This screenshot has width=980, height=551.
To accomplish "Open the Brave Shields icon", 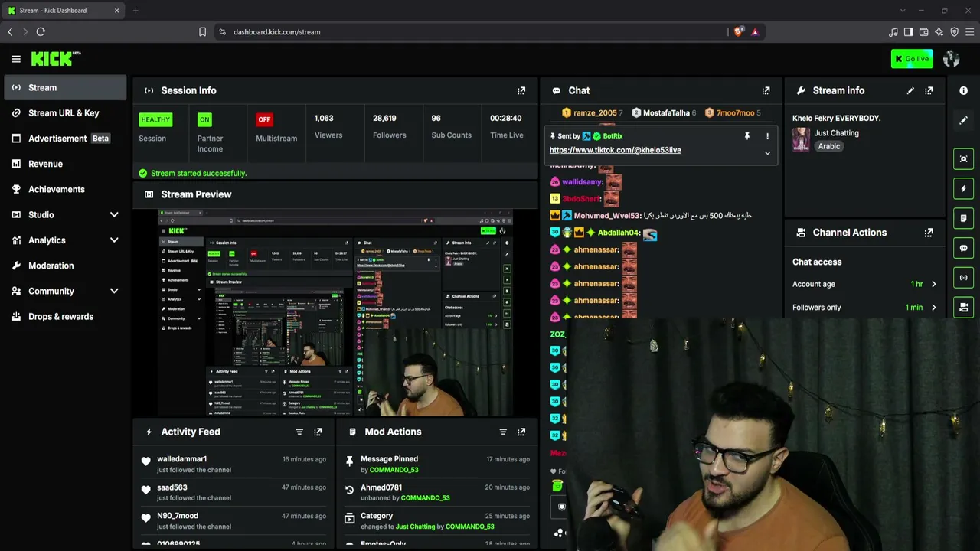I will (738, 31).
